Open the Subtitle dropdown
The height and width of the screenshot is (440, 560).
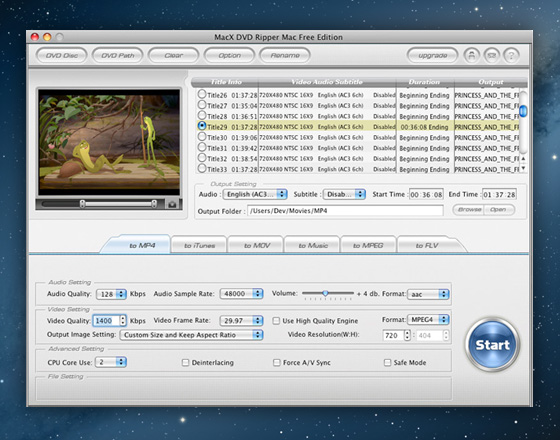344,194
